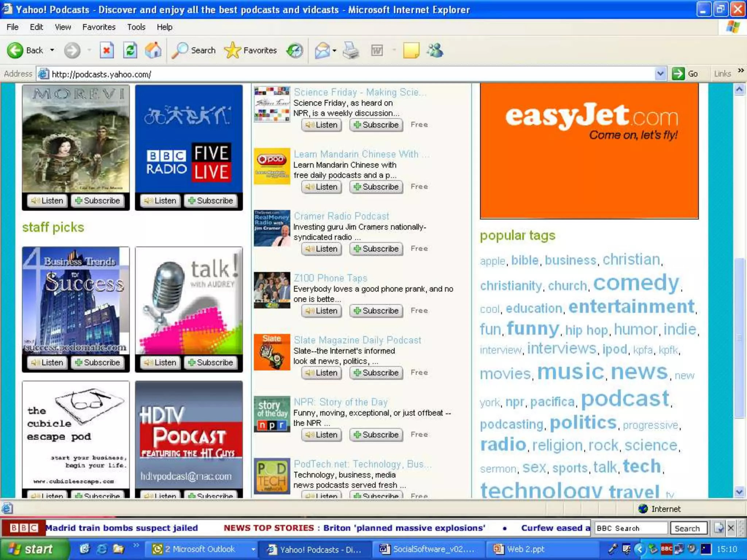Click the Messenger buddies toolbar icon
This screenshot has width=747, height=560.
(435, 50)
